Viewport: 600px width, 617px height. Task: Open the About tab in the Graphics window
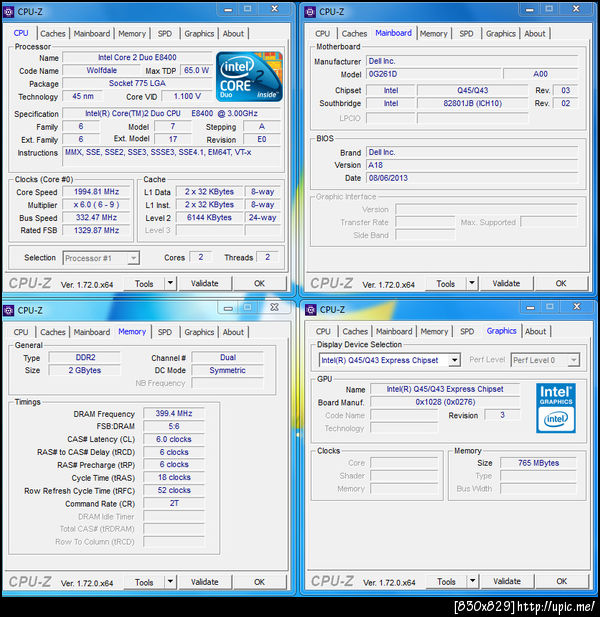point(535,331)
